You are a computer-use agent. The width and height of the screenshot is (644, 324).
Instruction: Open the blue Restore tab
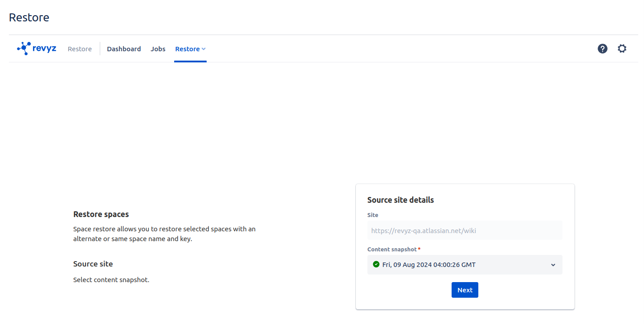[187, 49]
